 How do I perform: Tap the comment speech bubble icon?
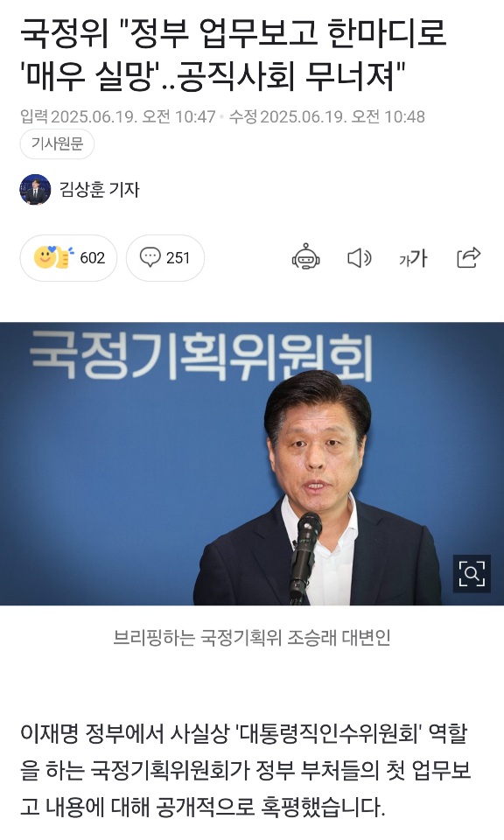150,257
